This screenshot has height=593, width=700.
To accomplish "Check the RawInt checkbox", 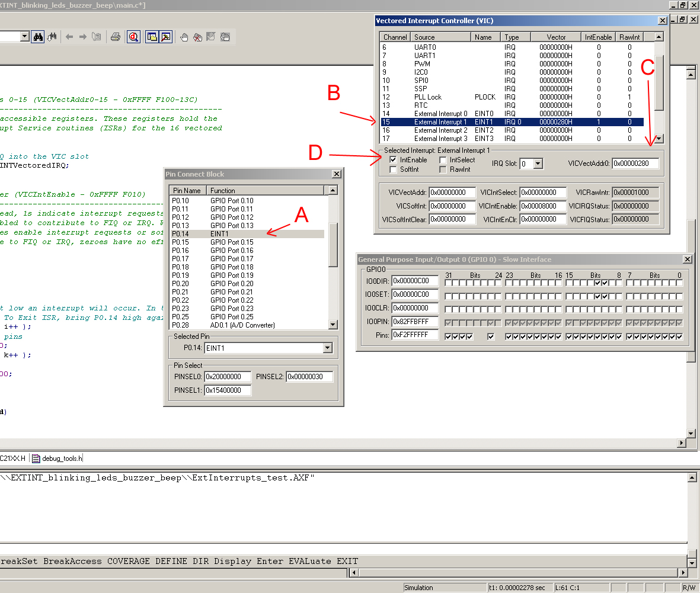I will click(x=443, y=169).
